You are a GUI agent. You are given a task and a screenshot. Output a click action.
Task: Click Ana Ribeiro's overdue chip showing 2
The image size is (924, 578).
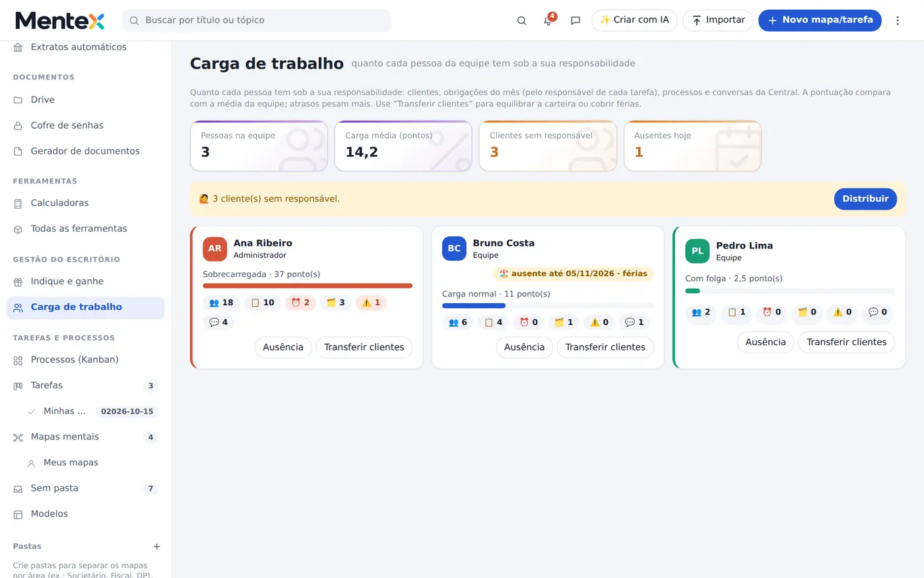pyautogui.click(x=300, y=303)
